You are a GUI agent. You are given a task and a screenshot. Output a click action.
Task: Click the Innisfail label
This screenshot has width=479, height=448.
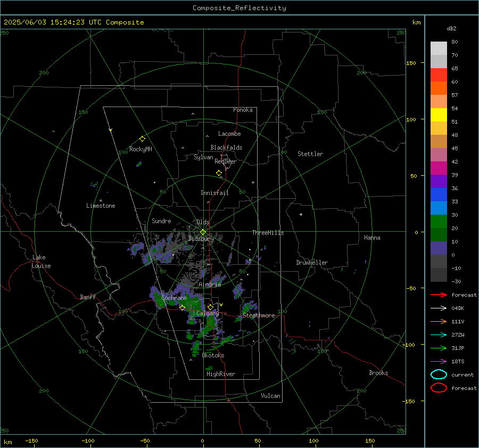tap(214, 193)
